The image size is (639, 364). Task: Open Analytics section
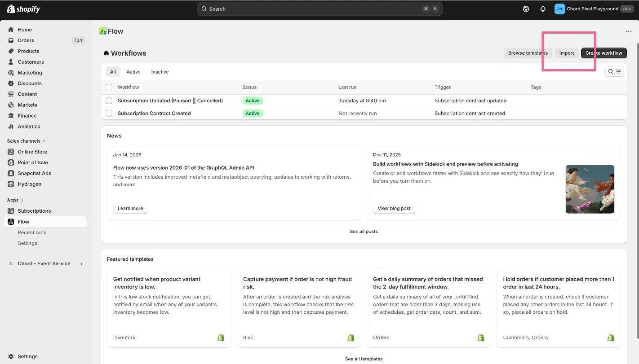(x=29, y=127)
